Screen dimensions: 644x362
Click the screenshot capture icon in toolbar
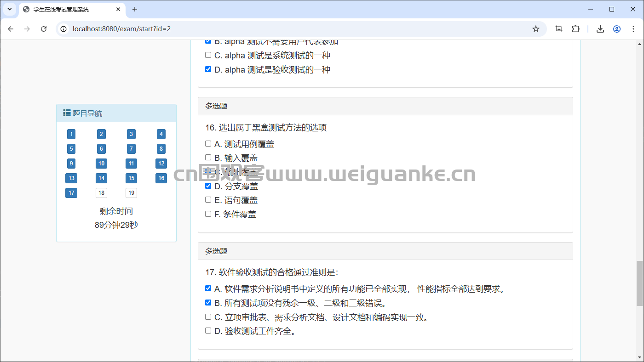pos(558,28)
